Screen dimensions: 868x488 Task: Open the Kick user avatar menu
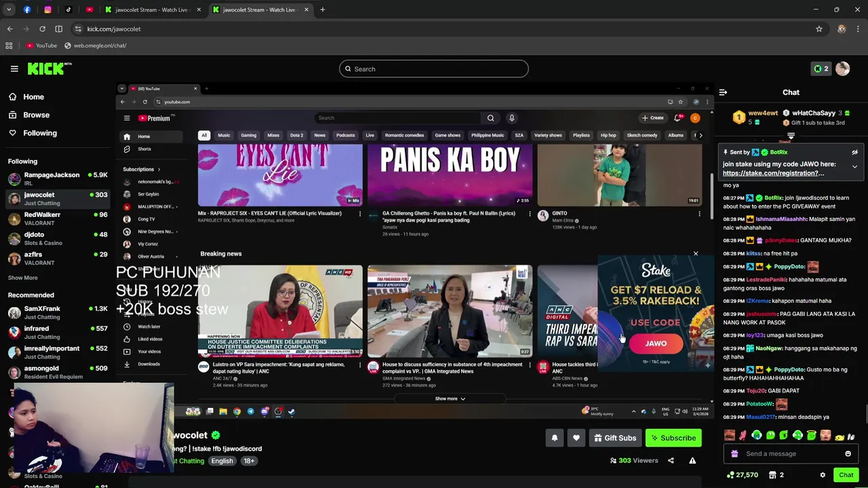[x=842, y=68]
